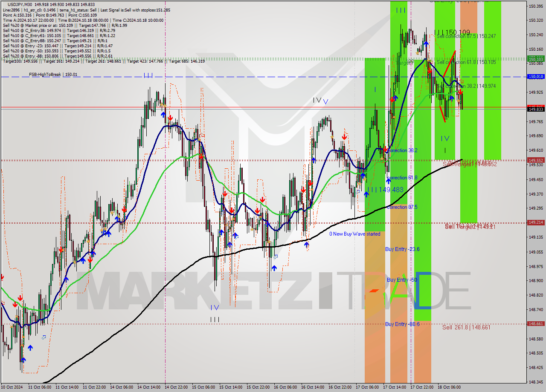Click the 'Buy Entry -23.6' label
The image size is (546, 392).
402,249
